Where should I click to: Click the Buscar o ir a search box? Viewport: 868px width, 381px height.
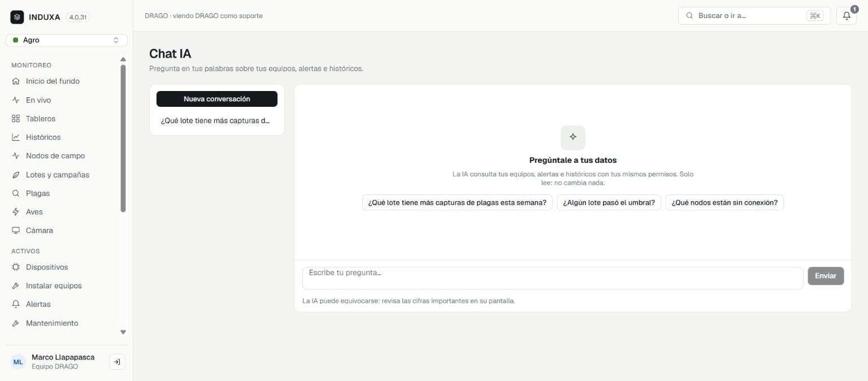pyautogui.click(x=754, y=16)
